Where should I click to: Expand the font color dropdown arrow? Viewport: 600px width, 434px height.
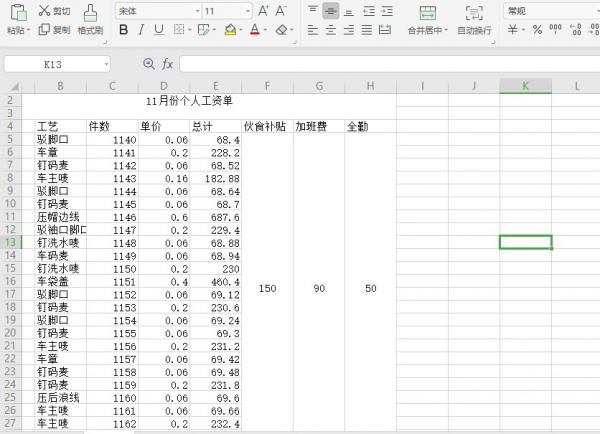click(266, 30)
